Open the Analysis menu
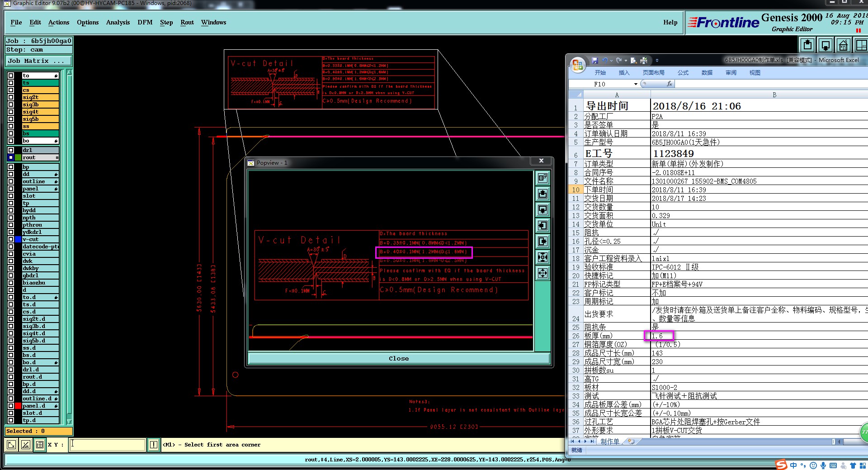The width and height of the screenshot is (868, 470). [x=118, y=22]
